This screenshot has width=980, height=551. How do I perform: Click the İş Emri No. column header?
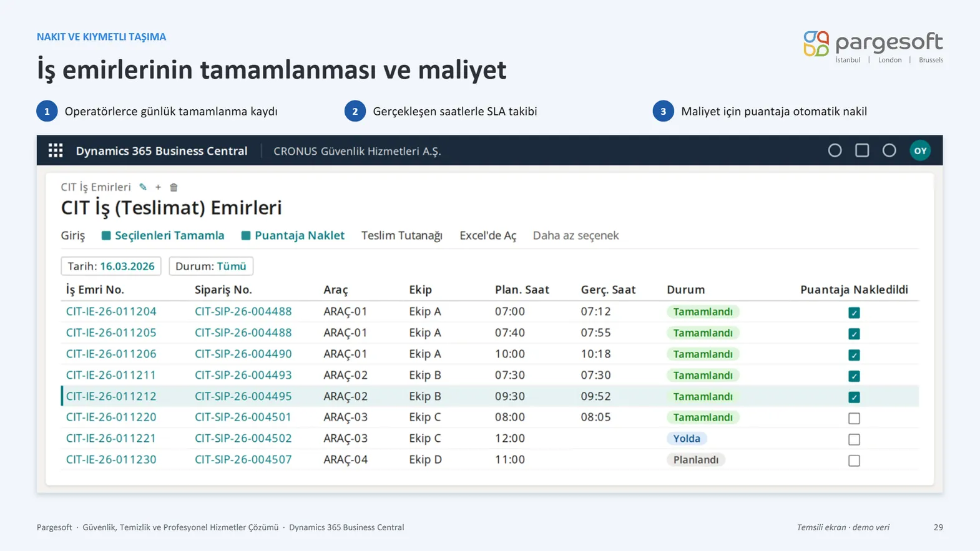(95, 290)
